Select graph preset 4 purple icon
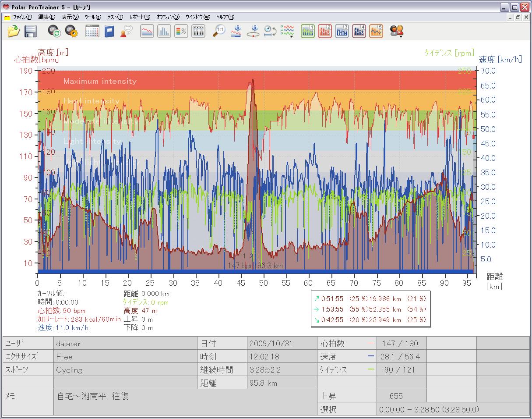 tap(359, 31)
